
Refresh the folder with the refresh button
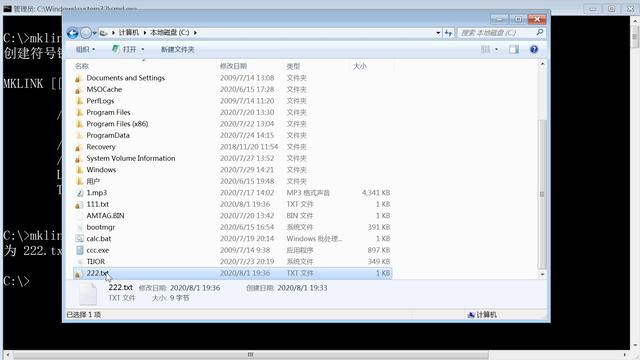tap(448, 33)
